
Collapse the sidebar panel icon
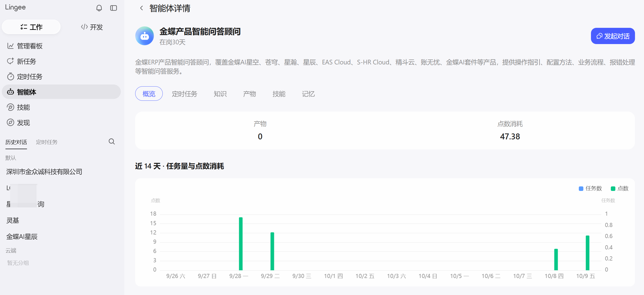click(x=114, y=8)
